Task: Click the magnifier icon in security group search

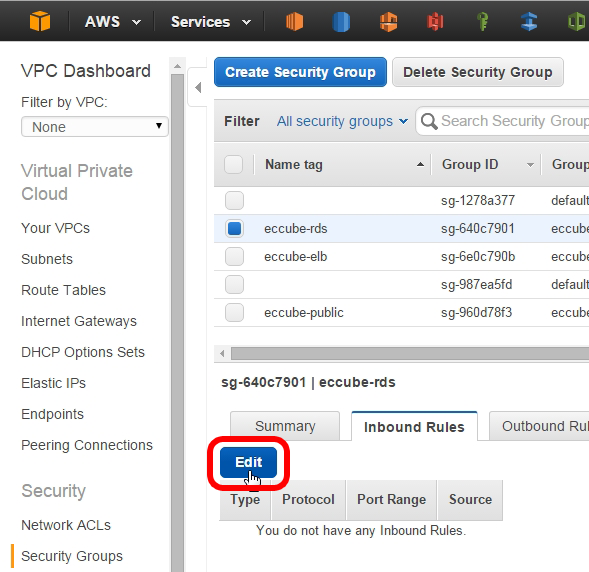Action: (429, 121)
